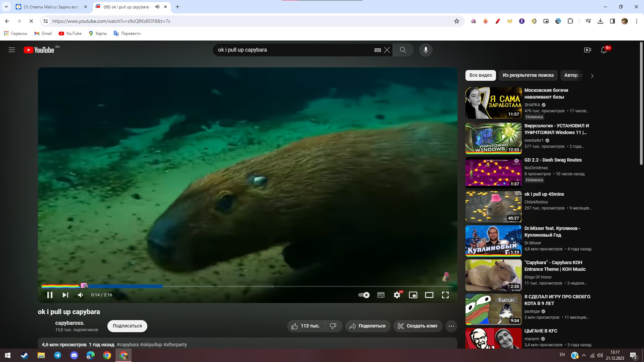
Task: Stop loading the page
Action: 31,21
